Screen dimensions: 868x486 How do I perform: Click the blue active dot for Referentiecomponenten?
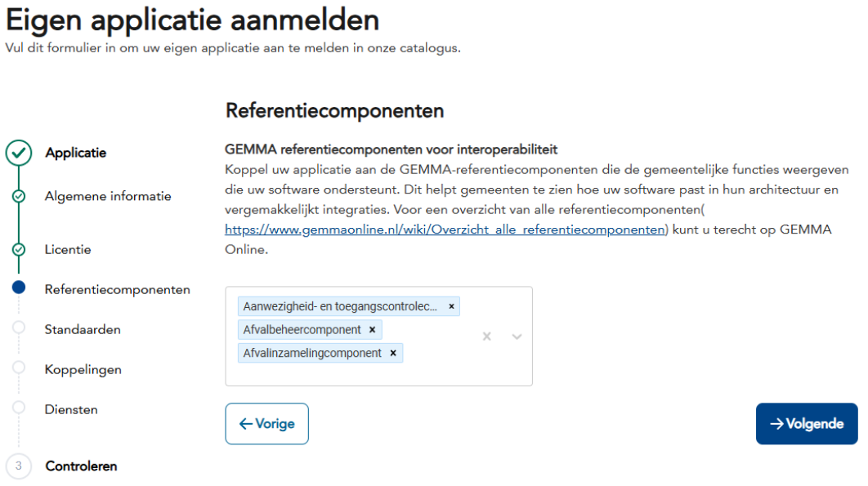pyautogui.click(x=19, y=288)
